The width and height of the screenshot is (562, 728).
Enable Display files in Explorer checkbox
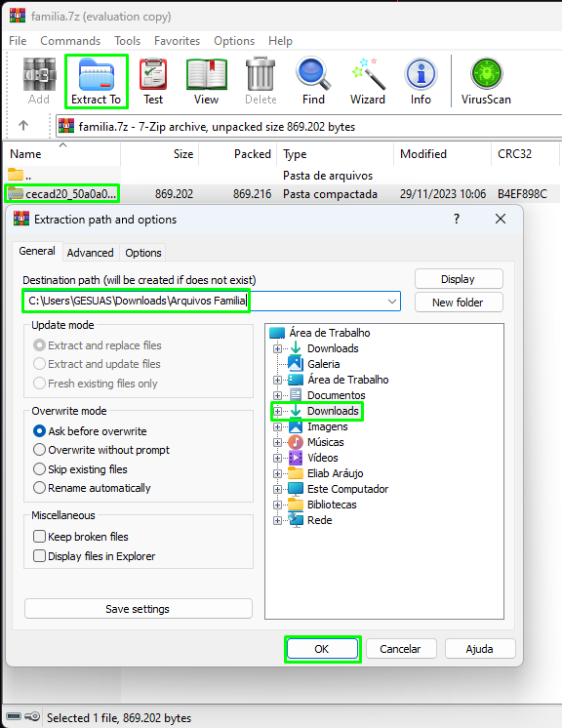click(x=39, y=556)
